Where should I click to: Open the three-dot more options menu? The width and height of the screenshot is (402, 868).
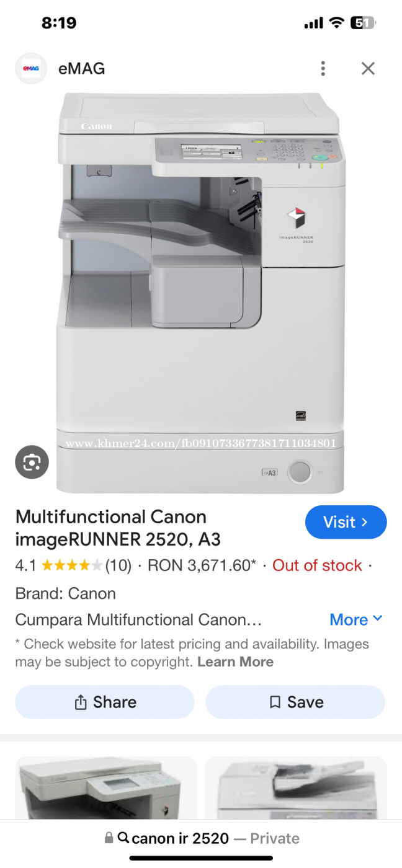323,68
